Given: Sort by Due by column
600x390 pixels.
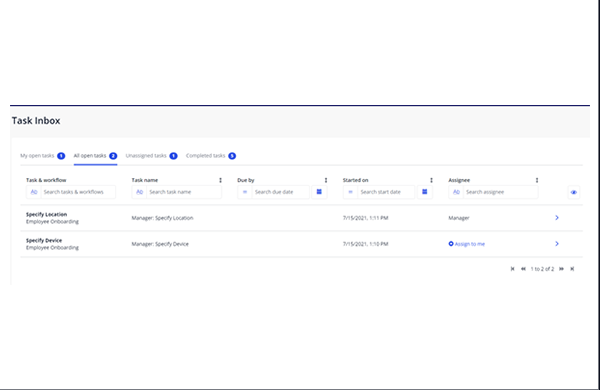Looking at the screenshot, I should [x=326, y=180].
